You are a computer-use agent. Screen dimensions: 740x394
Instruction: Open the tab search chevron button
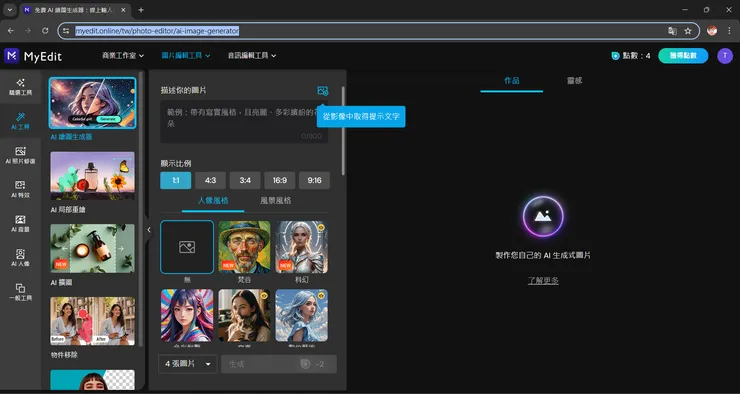[9, 10]
